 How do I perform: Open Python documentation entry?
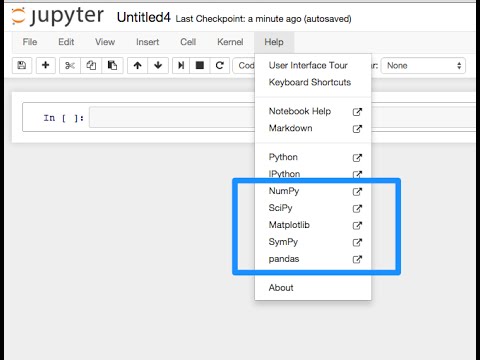(x=313, y=157)
